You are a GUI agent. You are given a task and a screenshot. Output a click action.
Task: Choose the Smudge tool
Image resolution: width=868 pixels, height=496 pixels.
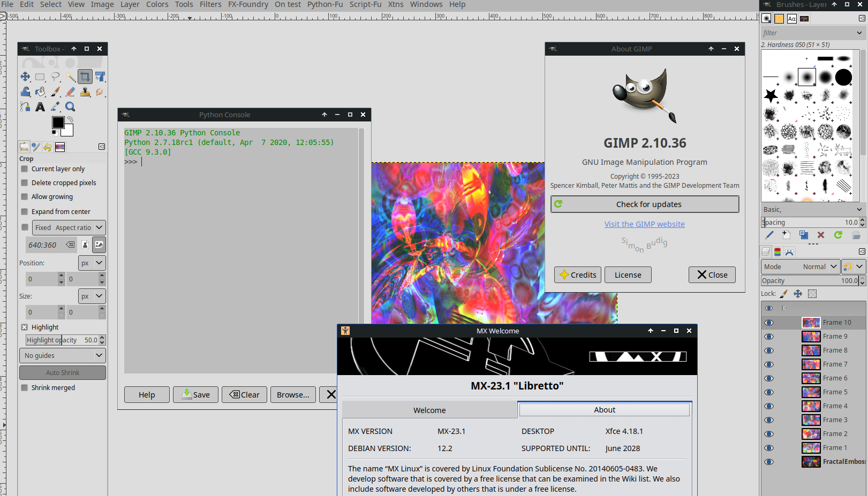pos(100,91)
